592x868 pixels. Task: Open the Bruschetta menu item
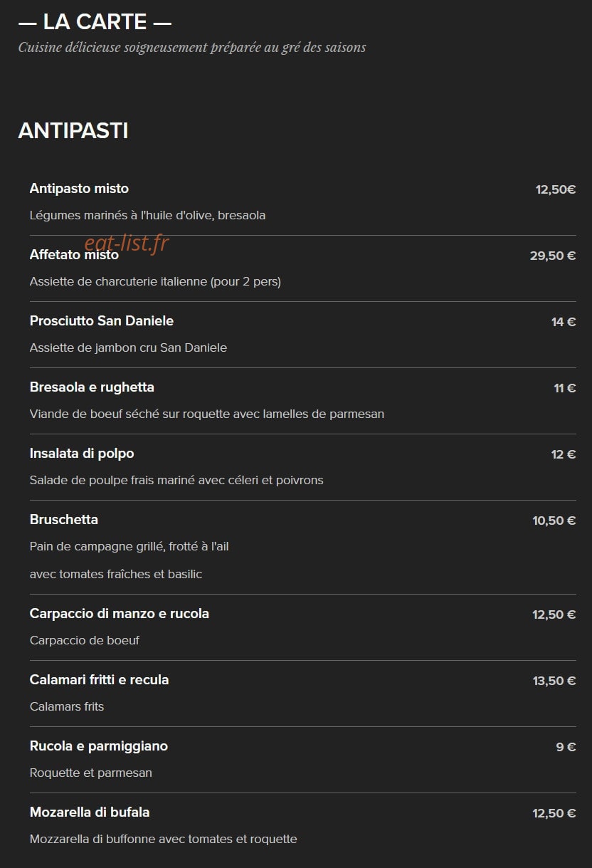64,520
